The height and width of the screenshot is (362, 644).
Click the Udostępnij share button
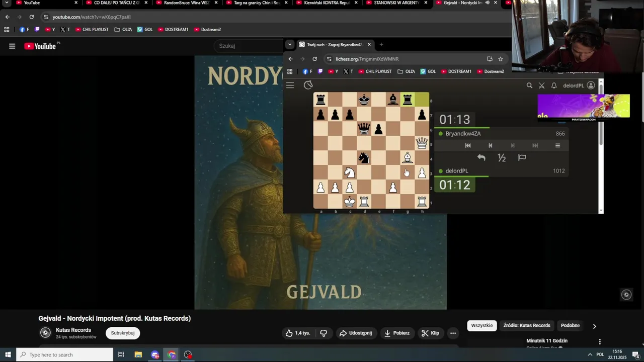(356, 333)
